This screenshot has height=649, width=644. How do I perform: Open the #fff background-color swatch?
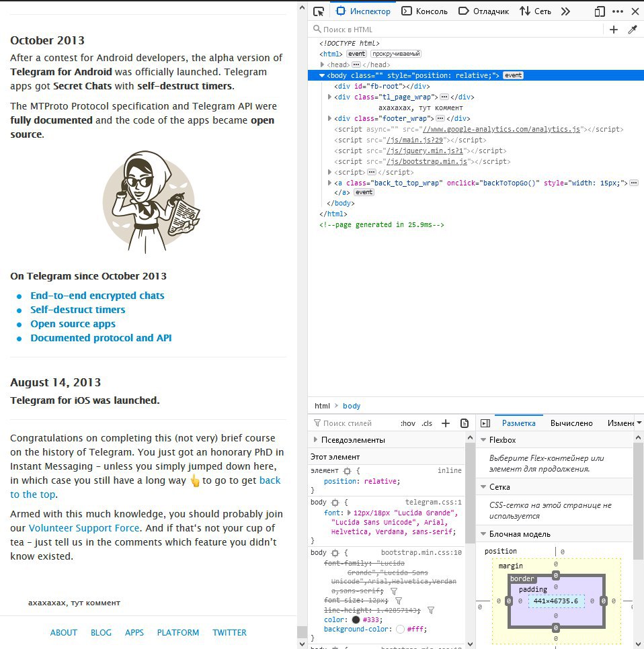pos(400,629)
